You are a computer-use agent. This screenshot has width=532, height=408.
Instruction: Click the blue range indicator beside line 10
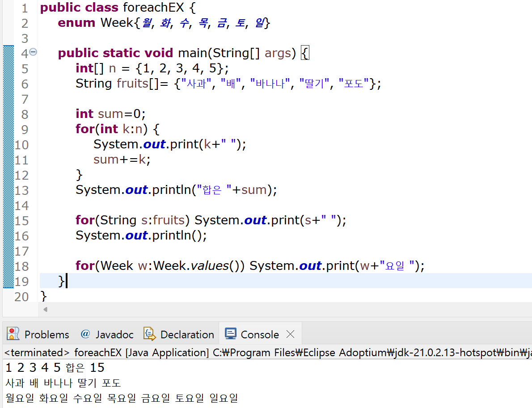[8, 144]
